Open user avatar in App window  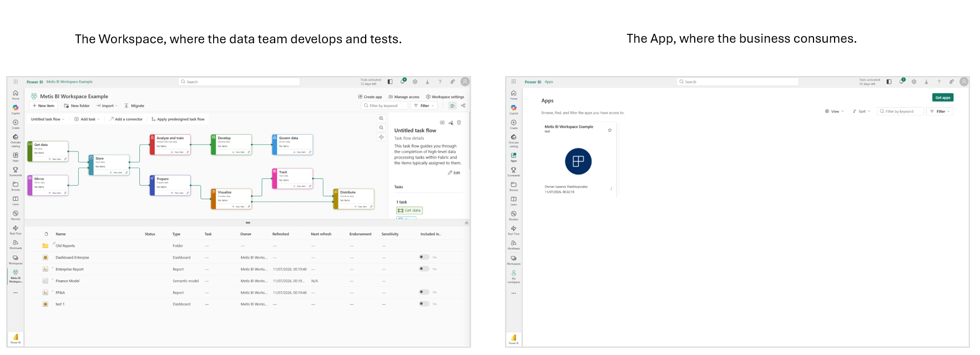pos(964,82)
